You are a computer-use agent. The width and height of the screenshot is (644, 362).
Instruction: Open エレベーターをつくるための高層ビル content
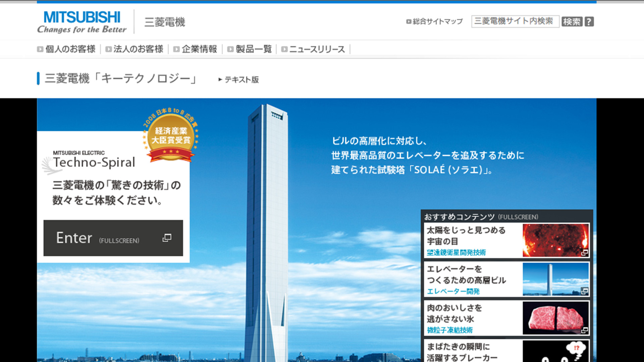pos(466,275)
